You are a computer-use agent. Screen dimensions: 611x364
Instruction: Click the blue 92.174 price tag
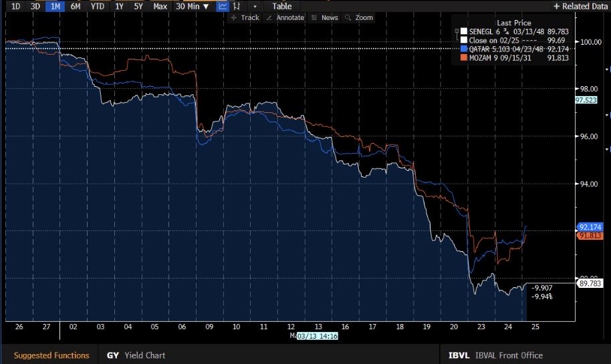click(590, 227)
